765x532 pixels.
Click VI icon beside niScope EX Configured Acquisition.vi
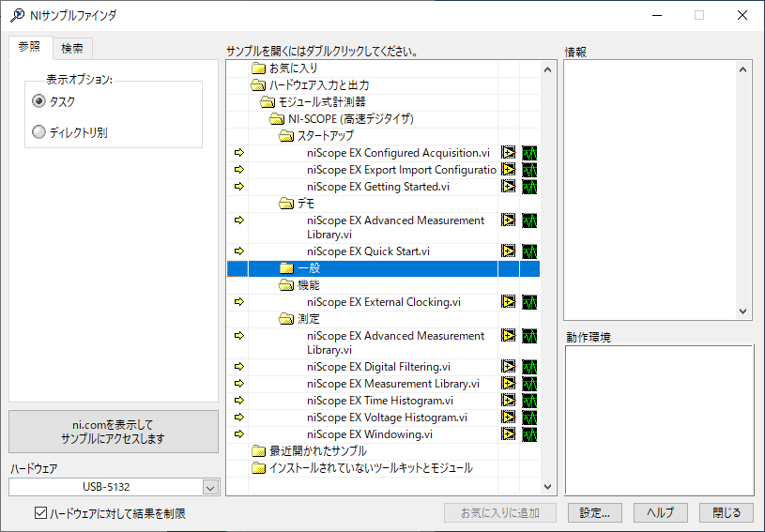click(509, 153)
